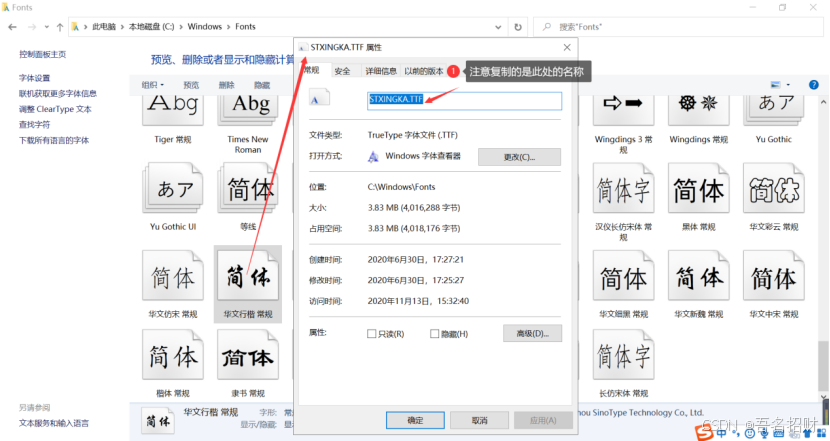The height and width of the screenshot is (441, 830).
Task: Confirm with the 确定 button
Action: (x=415, y=420)
